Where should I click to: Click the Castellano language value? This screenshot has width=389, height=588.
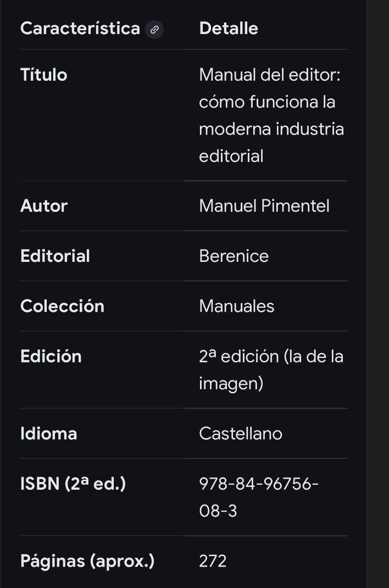tap(241, 434)
